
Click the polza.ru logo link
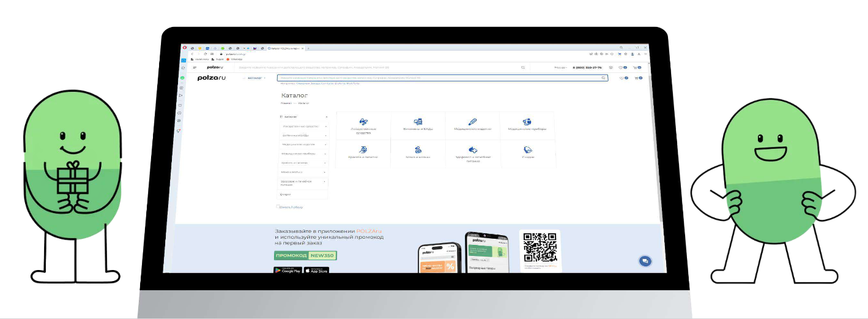pyautogui.click(x=212, y=78)
